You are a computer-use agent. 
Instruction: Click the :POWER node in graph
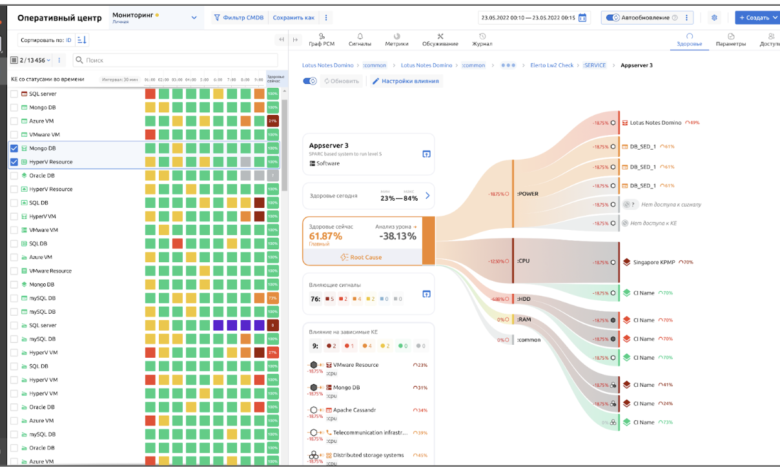click(528, 194)
